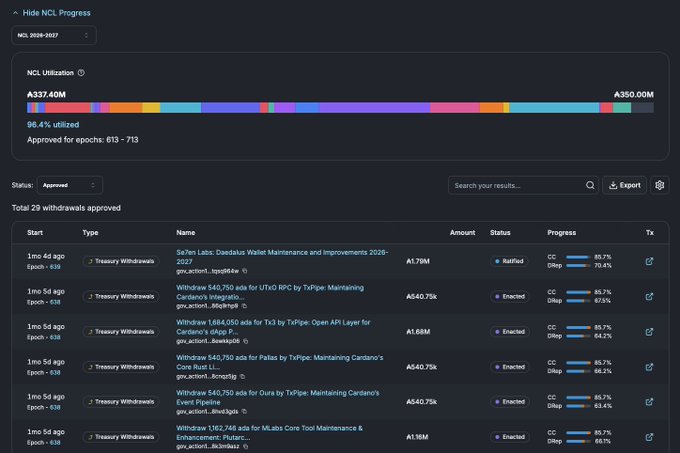The width and height of the screenshot is (680, 453).
Task: Click the Status column header
Action: (x=500, y=233)
